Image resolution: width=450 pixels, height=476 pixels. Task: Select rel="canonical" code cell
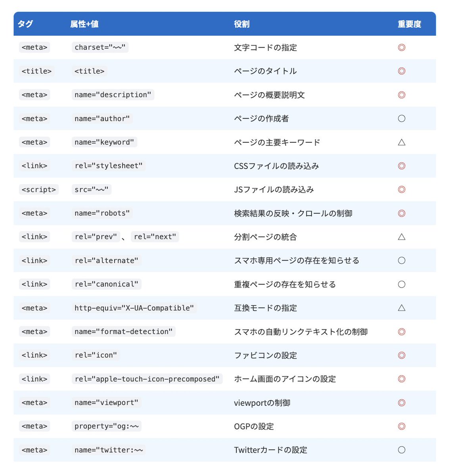click(x=107, y=284)
